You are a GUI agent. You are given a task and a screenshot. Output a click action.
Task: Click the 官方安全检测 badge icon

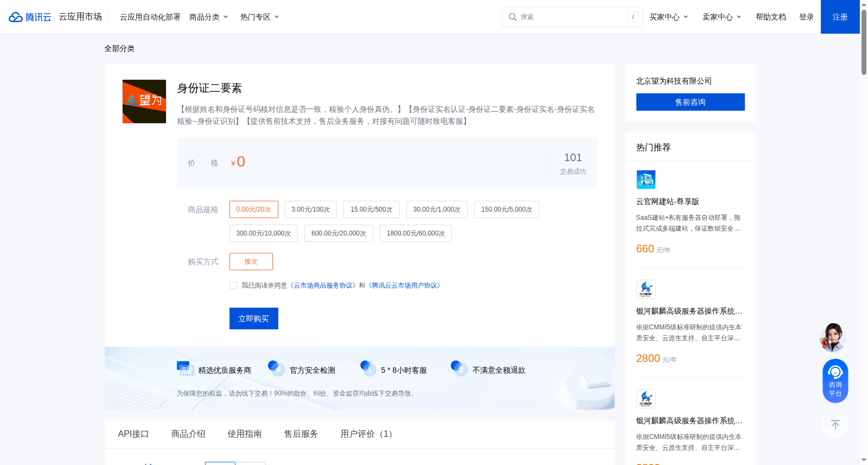coord(277,368)
